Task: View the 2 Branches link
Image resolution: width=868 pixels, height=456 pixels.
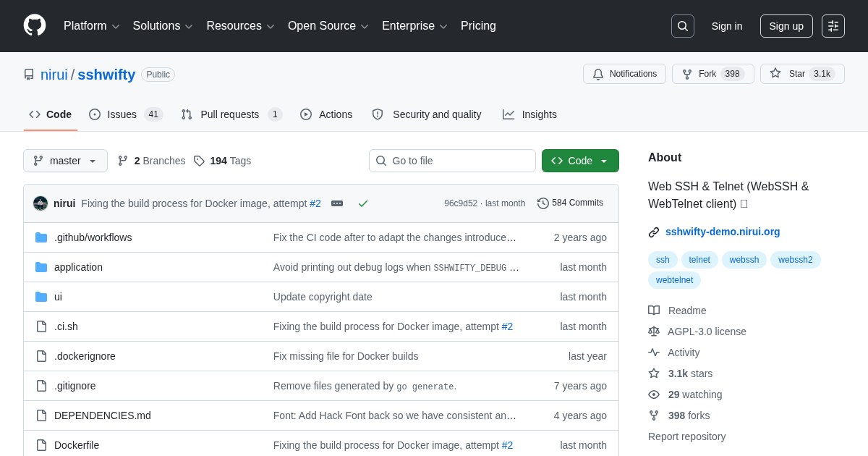Action: point(151,161)
